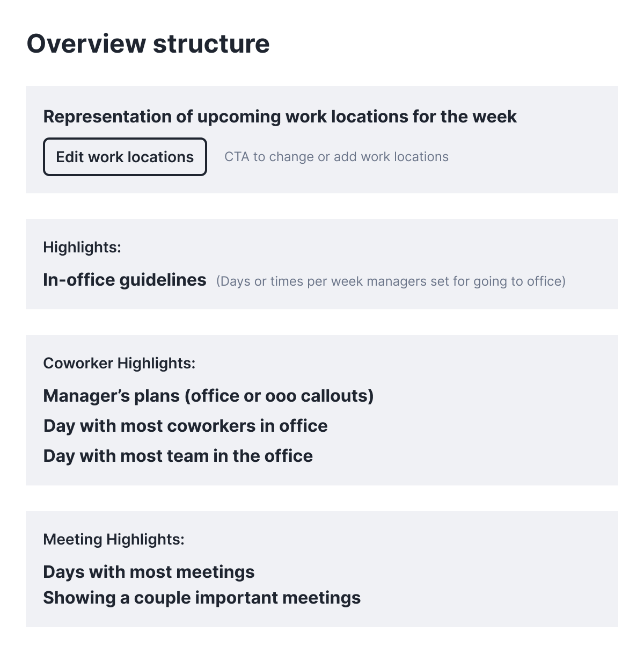The height and width of the screenshot is (653, 644).
Task: Click Day with most team in the office
Action: click(x=178, y=456)
